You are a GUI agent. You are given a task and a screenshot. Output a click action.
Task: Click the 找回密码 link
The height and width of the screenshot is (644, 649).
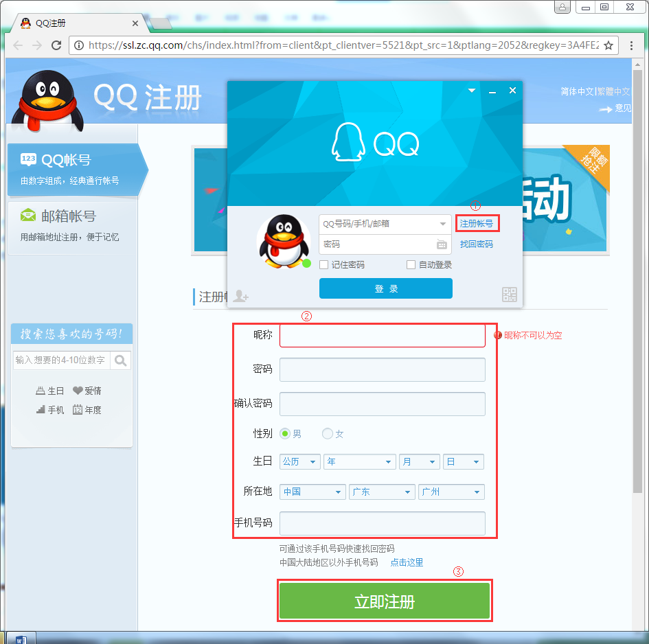[476, 244]
